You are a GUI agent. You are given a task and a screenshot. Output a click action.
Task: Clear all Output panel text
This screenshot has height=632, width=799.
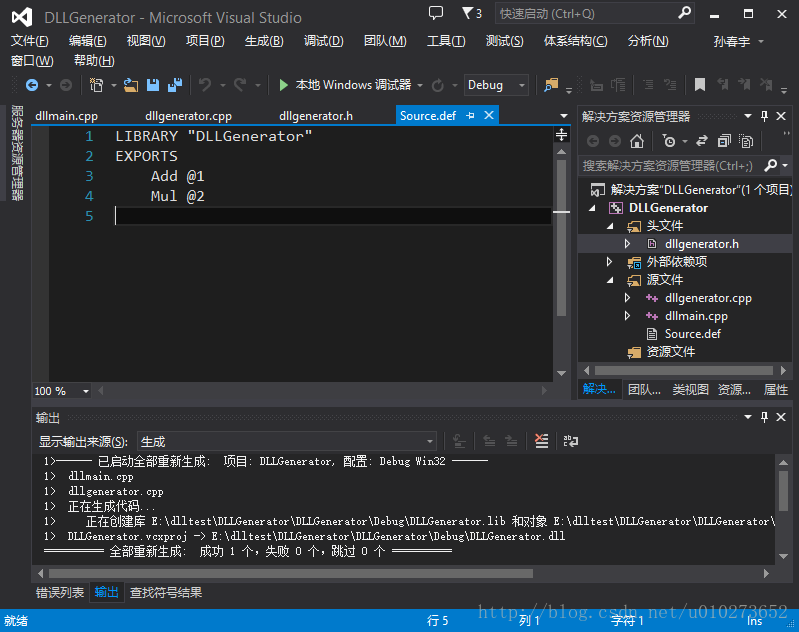542,441
